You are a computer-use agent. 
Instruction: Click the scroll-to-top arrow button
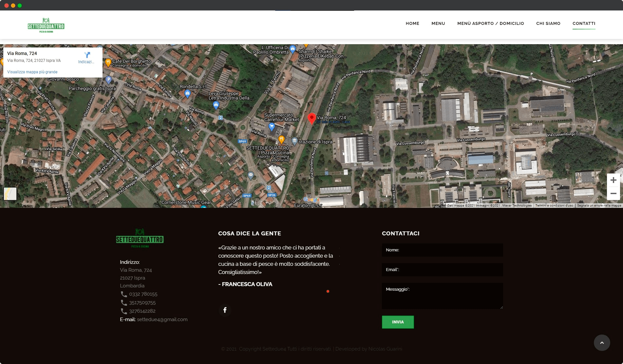tap(602, 343)
